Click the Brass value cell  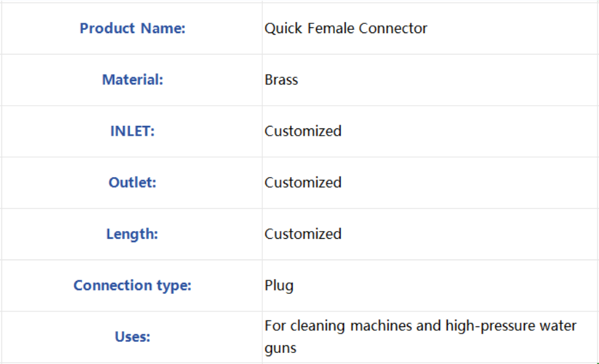tap(430, 80)
